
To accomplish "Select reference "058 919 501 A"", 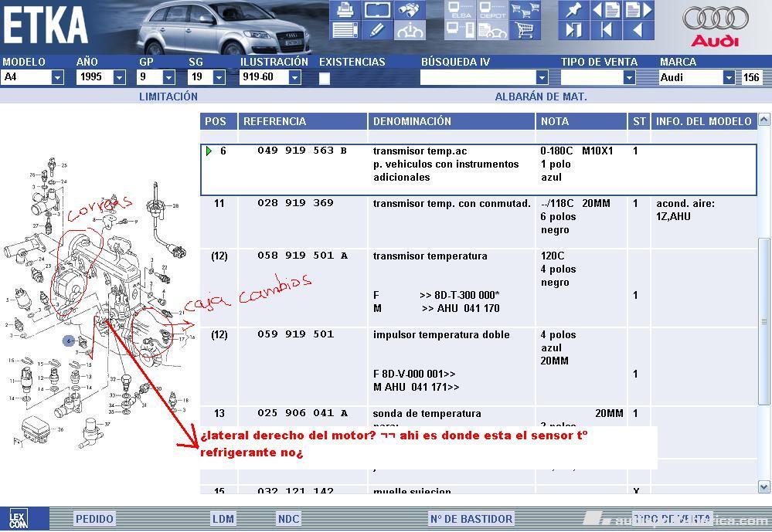I will tap(302, 256).
